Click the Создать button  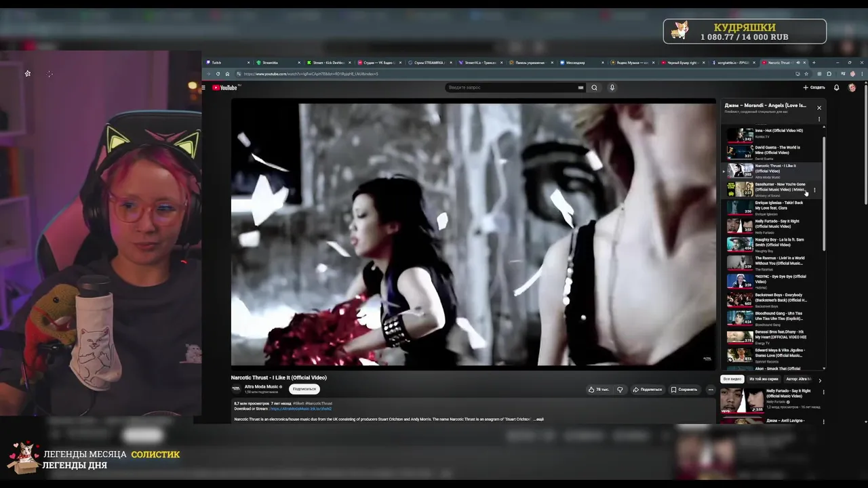point(814,87)
